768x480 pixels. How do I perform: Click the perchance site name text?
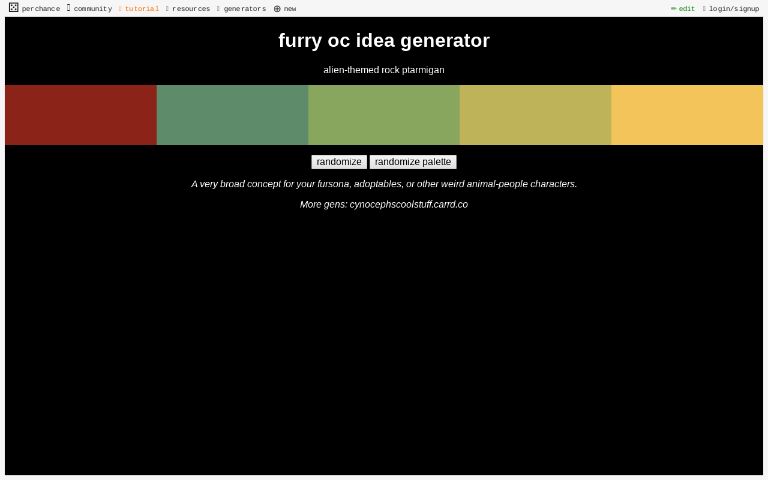(41, 9)
